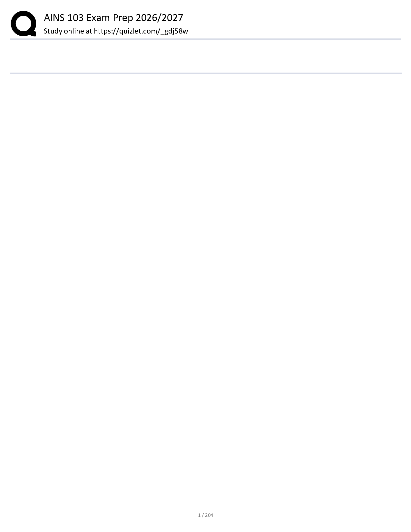Viewport: 411px width, 532px height.
Task: Open the quizlet.com study link
Action: [x=141, y=31]
